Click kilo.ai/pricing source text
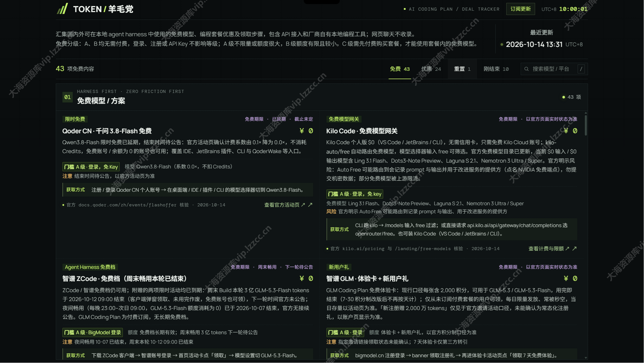Screen dimensions: 644x363 tap(363, 249)
